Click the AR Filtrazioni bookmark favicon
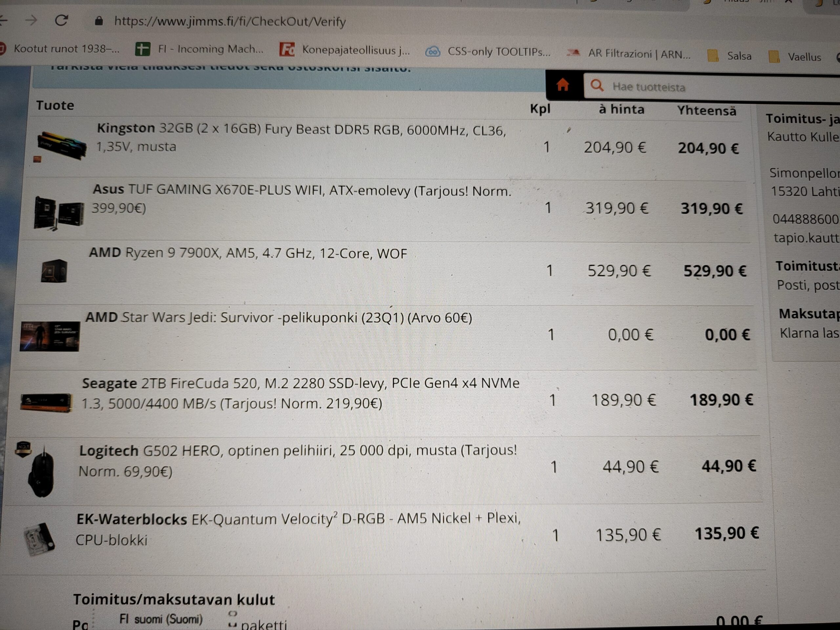Screen dimensions: 840x630 (x=573, y=53)
